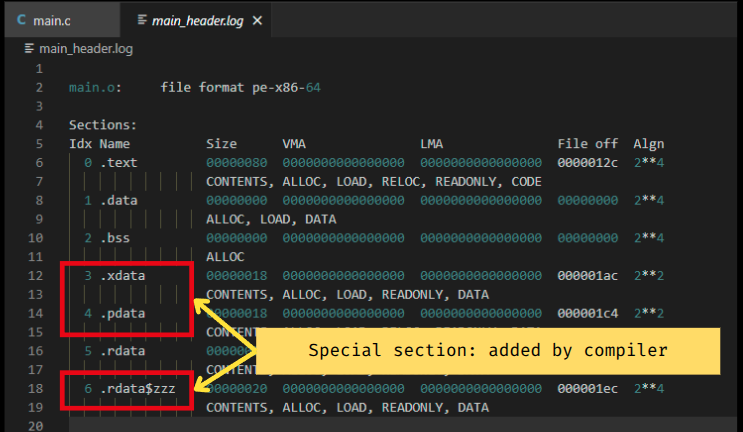This screenshot has height=432, width=743.
Task: Click the 'Sections:' heading on line 4
Action: 103,125
